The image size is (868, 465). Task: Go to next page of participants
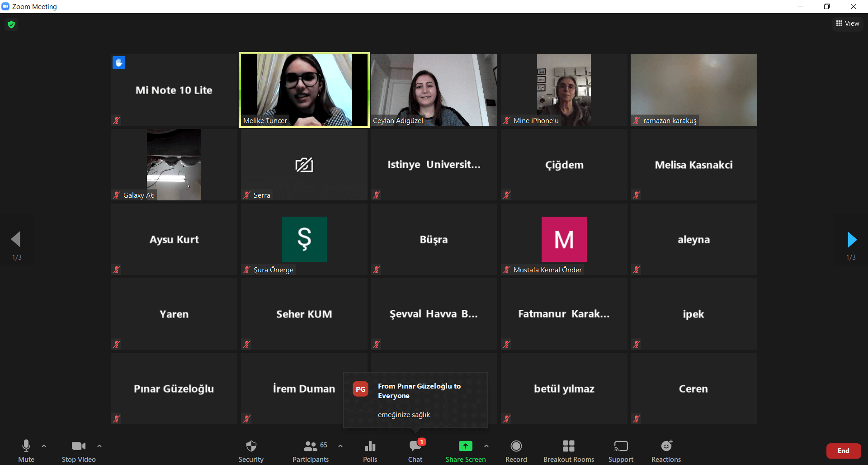point(852,240)
